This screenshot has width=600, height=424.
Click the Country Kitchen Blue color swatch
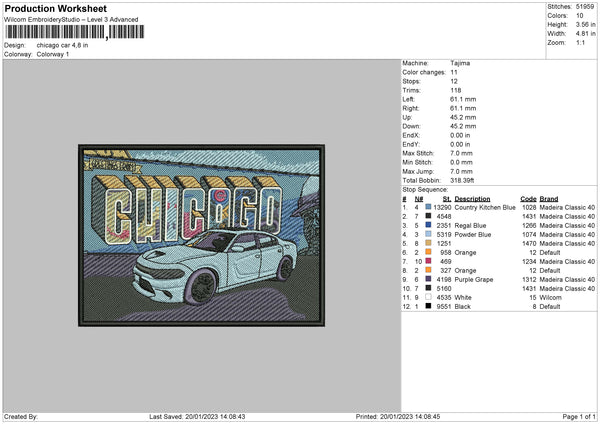pyautogui.click(x=428, y=207)
